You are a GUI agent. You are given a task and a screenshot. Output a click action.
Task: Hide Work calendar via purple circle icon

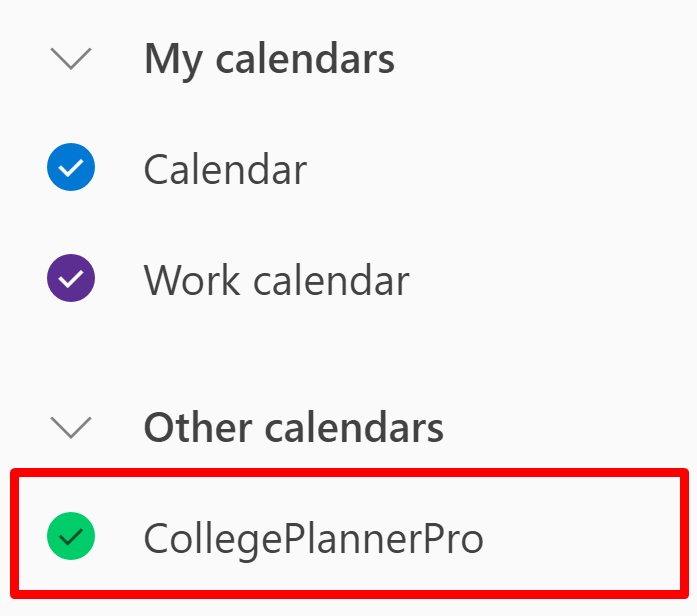(x=71, y=278)
